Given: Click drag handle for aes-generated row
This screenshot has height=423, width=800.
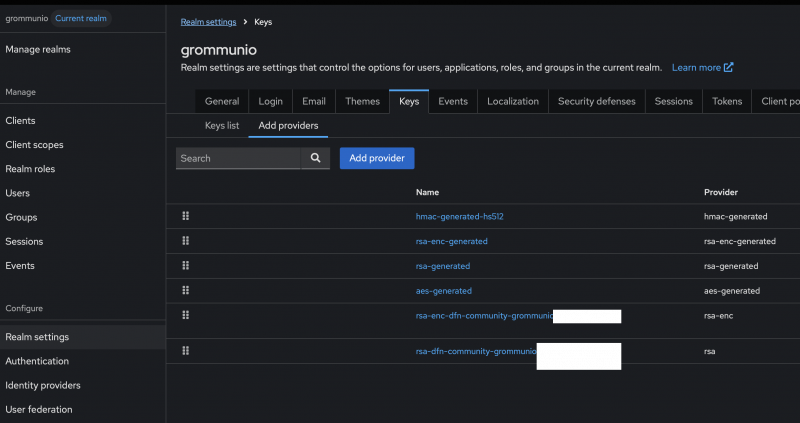Looking at the screenshot, I should (186, 290).
